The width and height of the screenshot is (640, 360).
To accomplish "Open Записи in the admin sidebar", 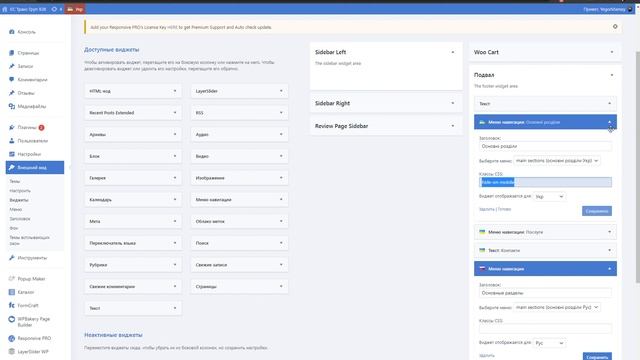I will tap(25, 66).
